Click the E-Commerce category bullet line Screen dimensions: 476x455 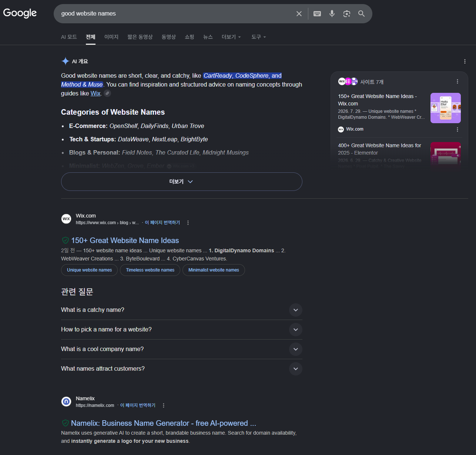137,126
